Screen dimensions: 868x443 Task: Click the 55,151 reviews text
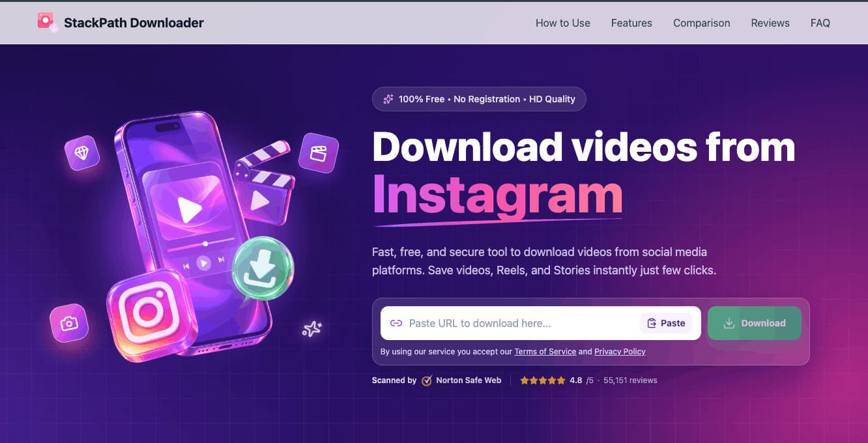tap(631, 380)
